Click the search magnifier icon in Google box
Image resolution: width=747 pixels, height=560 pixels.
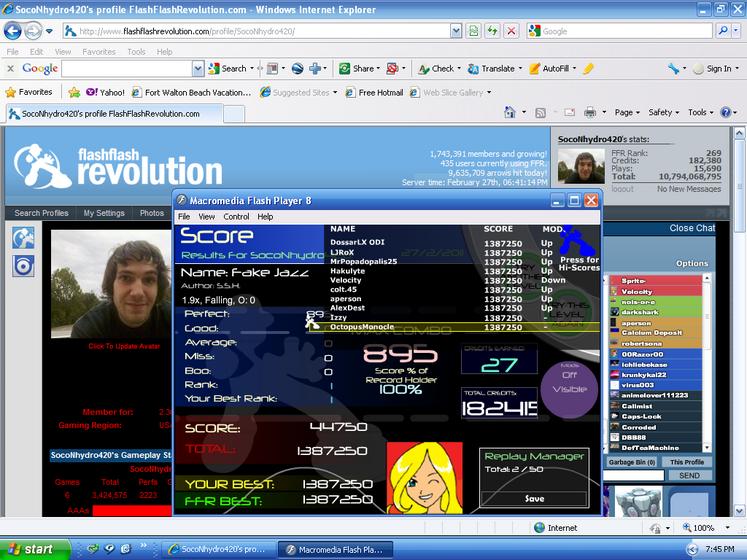tap(723, 31)
